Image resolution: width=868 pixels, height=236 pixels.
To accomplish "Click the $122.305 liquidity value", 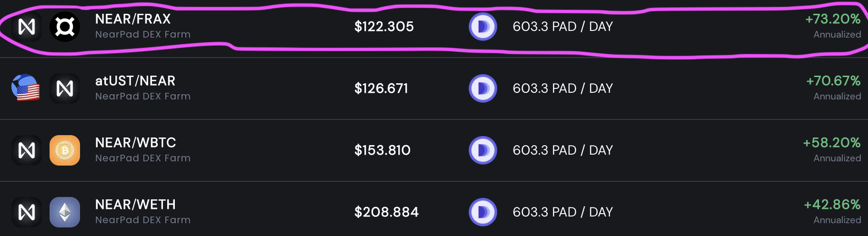I will pyautogui.click(x=384, y=27).
